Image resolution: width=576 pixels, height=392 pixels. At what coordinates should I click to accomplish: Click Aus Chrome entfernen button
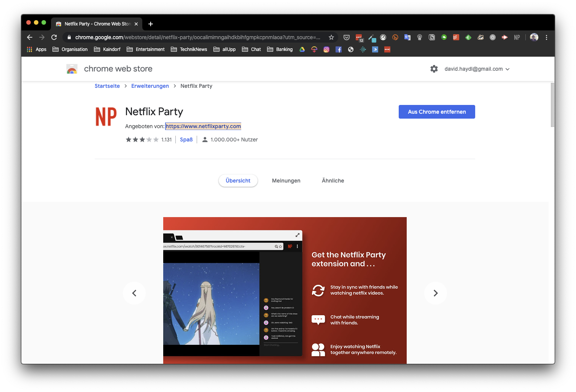click(x=437, y=112)
